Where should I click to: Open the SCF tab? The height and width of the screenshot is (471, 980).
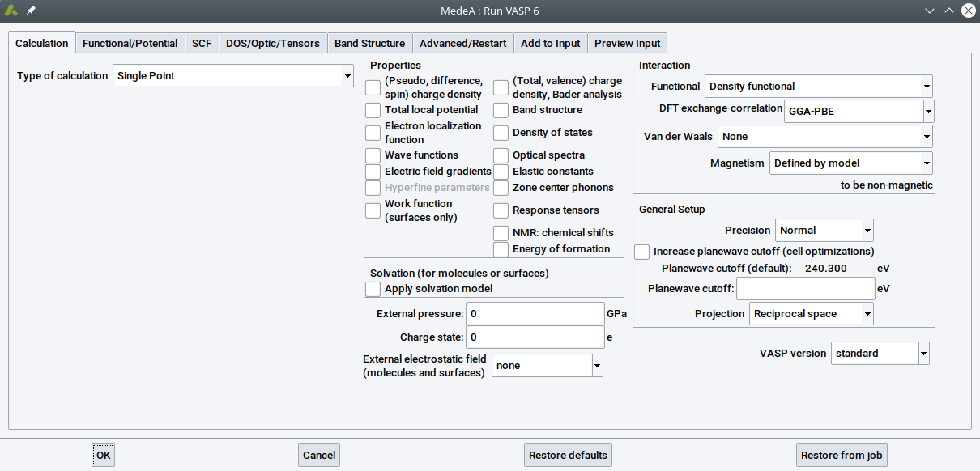(202, 43)
